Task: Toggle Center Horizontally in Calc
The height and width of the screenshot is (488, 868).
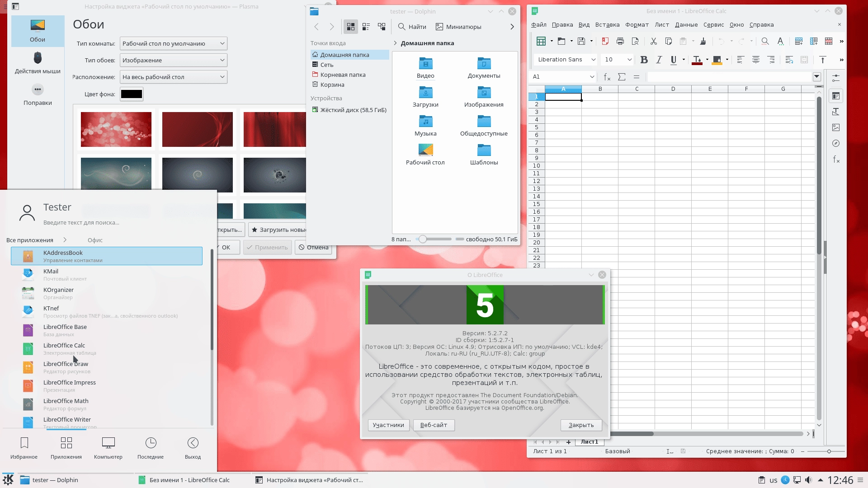Action: pos(755,60)
